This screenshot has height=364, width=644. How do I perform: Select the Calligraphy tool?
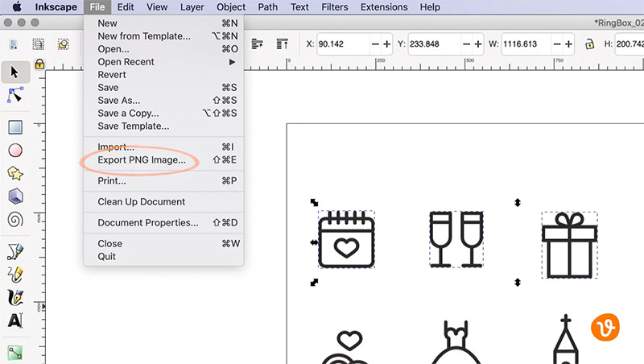(x=15, y=297)
